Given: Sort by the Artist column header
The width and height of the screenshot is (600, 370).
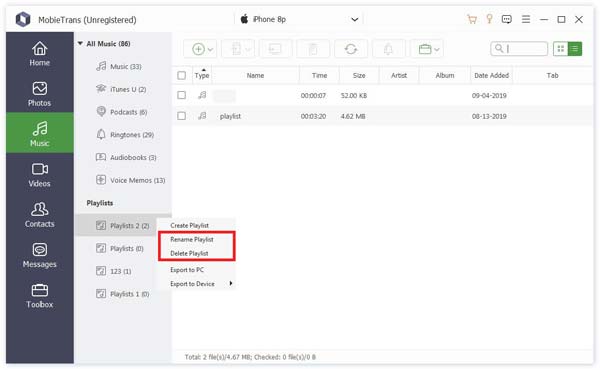Looking at the screenshot, I should click(399, 75).
